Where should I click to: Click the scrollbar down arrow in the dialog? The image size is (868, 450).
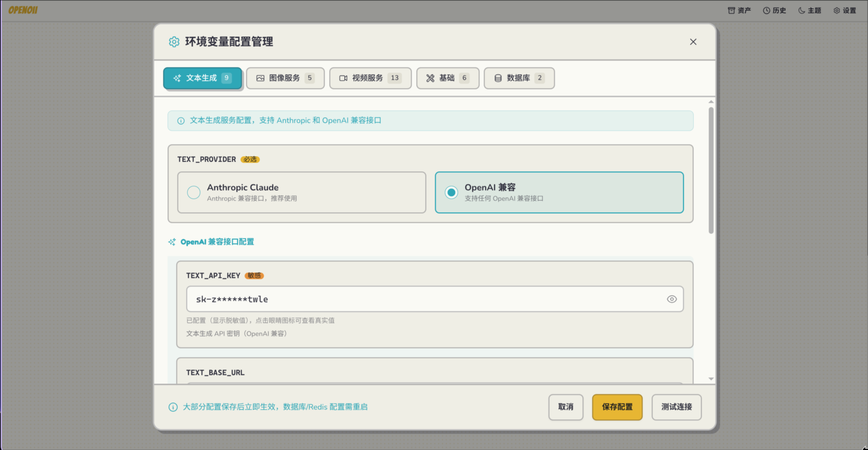pos(711,379)
